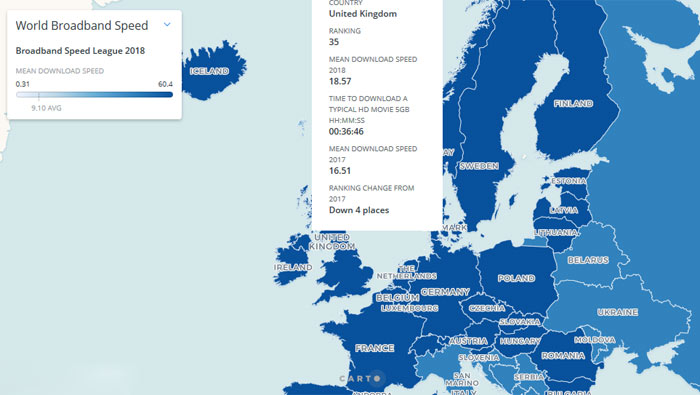Image resolution: width=700 pixels, height=395 pixels.
Task: Select Ireland on the map
Action: pyautogui.click(x=293, y=267)
